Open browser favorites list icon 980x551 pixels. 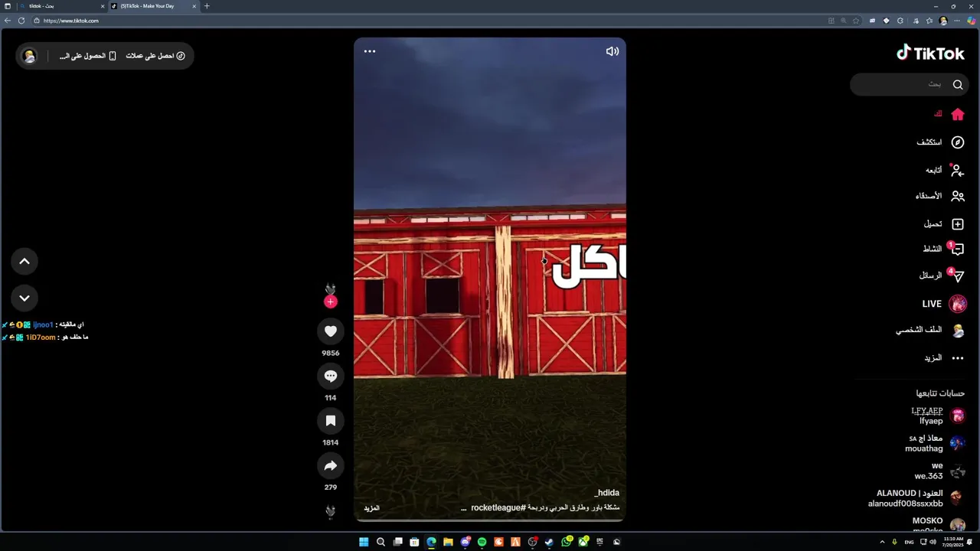(929, 21)
